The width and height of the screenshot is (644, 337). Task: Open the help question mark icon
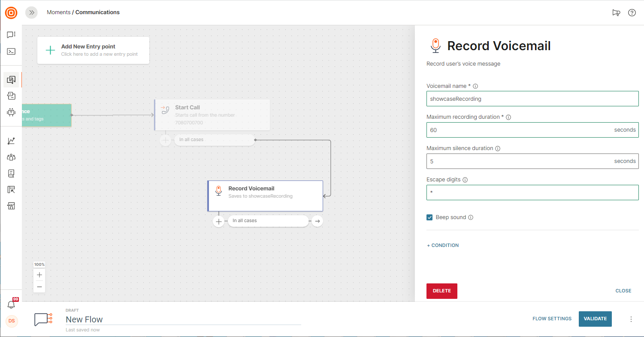pyautogui.click(x=632, y=13)
